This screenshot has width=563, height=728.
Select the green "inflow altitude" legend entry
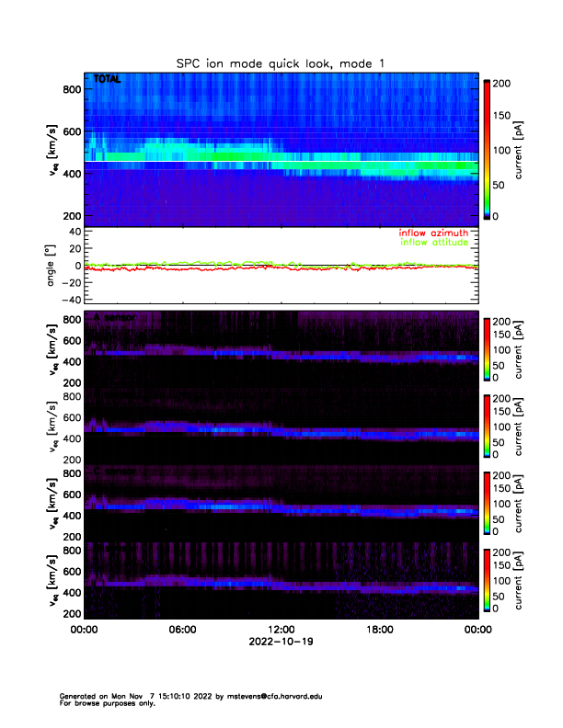tap(426, 243)
